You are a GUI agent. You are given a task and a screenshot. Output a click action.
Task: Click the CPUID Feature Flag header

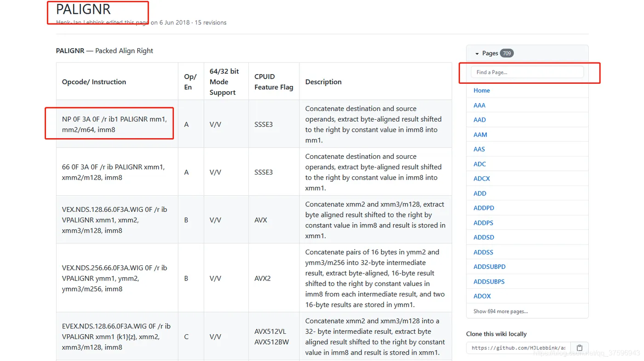tap(274, 82)
